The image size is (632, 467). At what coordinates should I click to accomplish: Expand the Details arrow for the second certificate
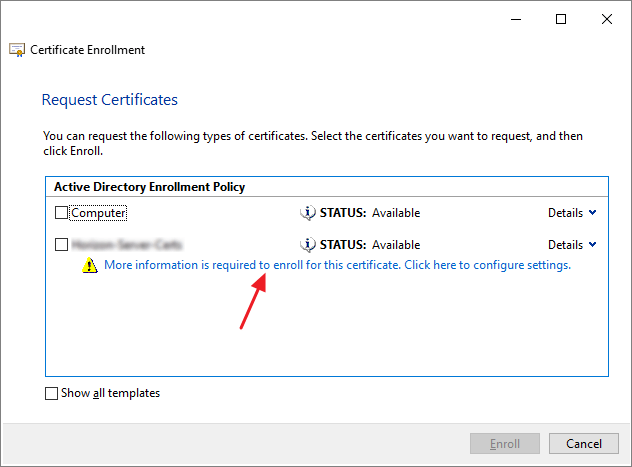click(x=593, y=245)
